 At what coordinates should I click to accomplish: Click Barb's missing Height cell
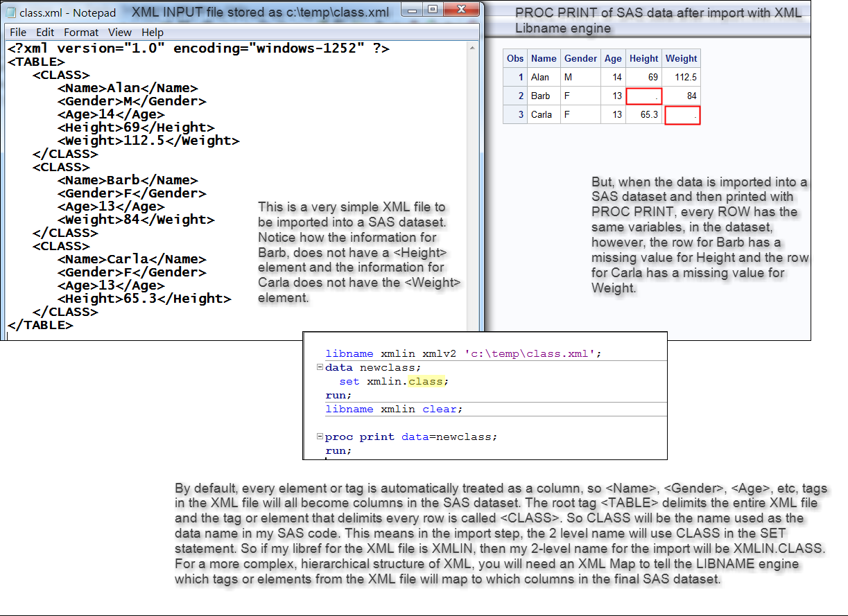click(x=644, y=96)
